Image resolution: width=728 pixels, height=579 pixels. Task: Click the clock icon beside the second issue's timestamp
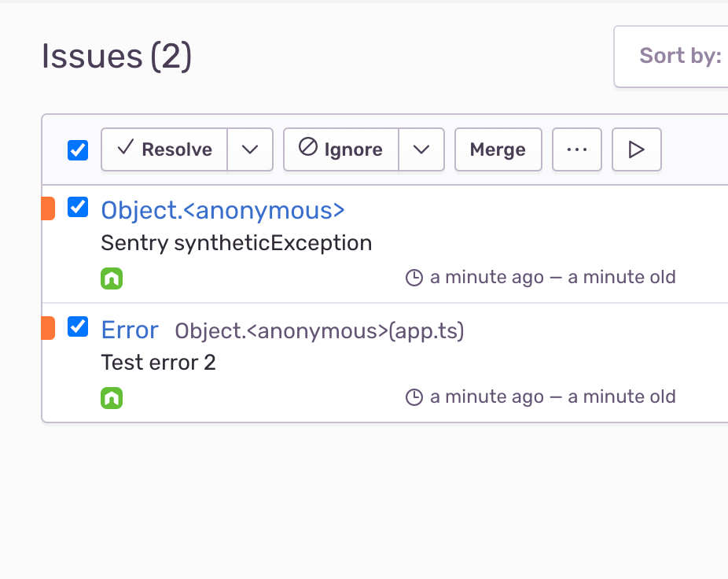[x=414, y=396]
